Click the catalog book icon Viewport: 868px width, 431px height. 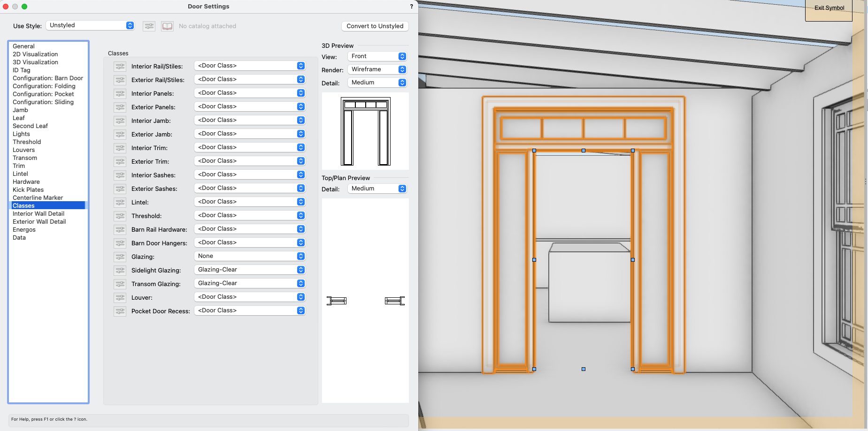(167, 26)
